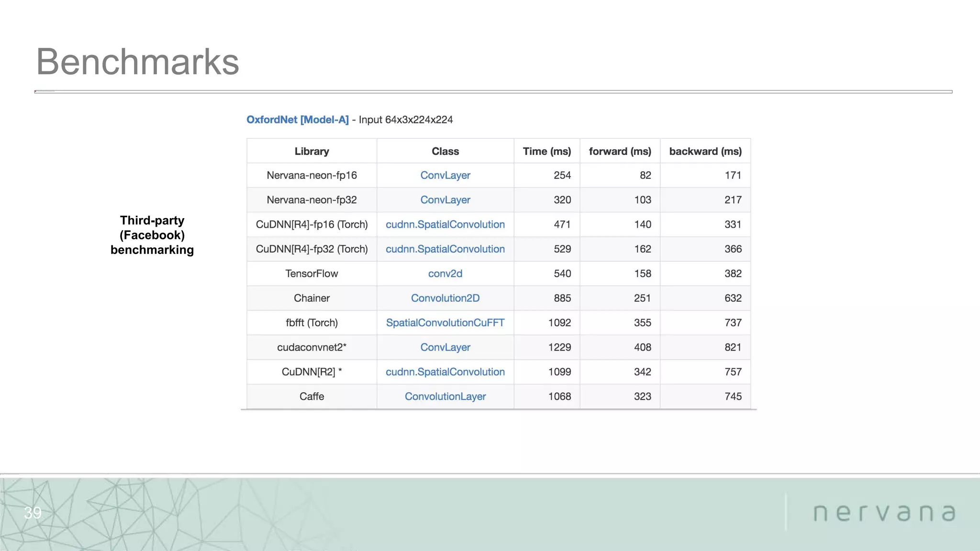The height and width of the screenshot is (551, 980).
Task: Select time value 254 for Nervana-neon-fp16
Action: click(x=562, y=176)
